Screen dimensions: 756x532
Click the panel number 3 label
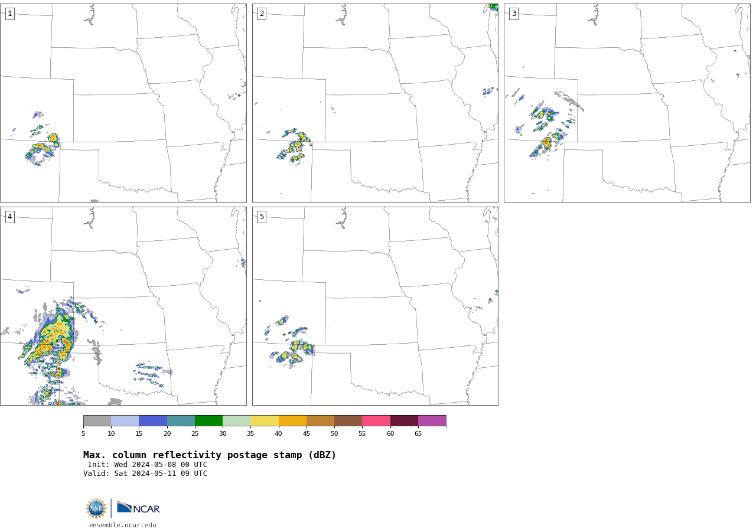[513, 14]
